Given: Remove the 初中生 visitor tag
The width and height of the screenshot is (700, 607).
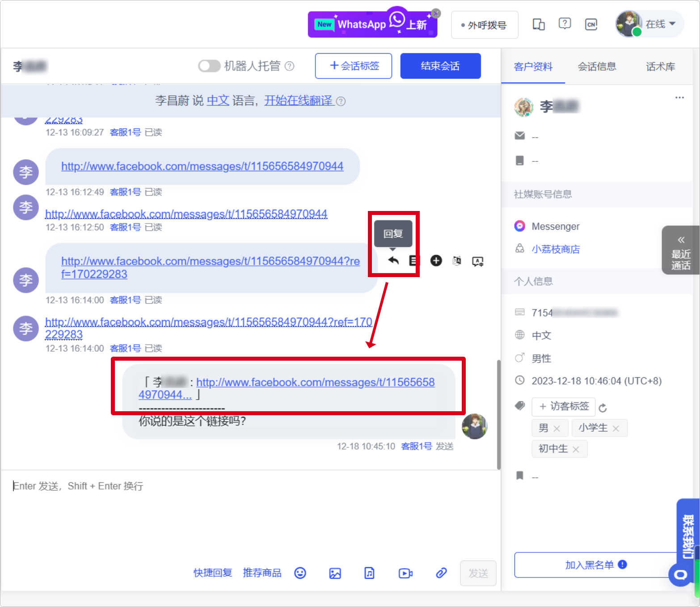Looking at the screenshot, I should coord(576,450).
